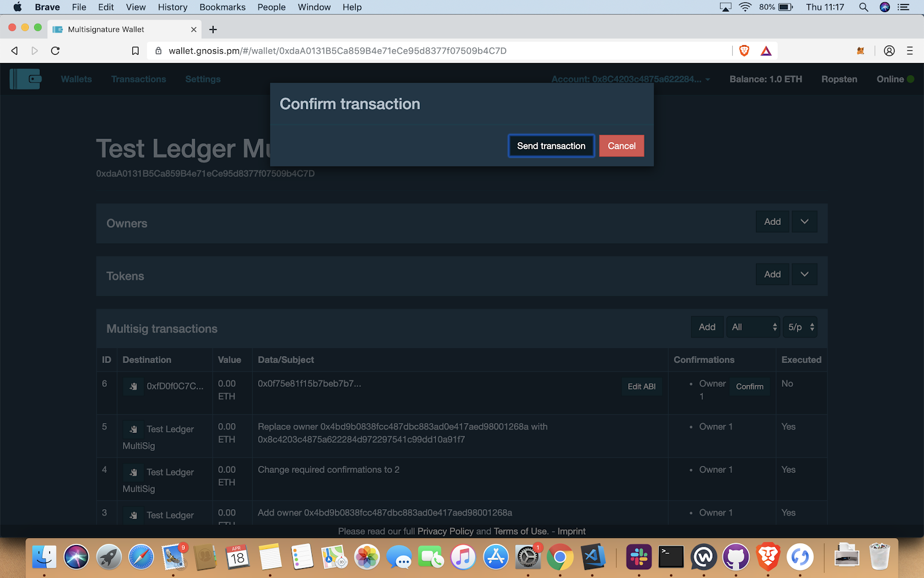Viewport: 924px width, 578px height.
Task: Open Slack from the dock
Action: coord(639,557)
